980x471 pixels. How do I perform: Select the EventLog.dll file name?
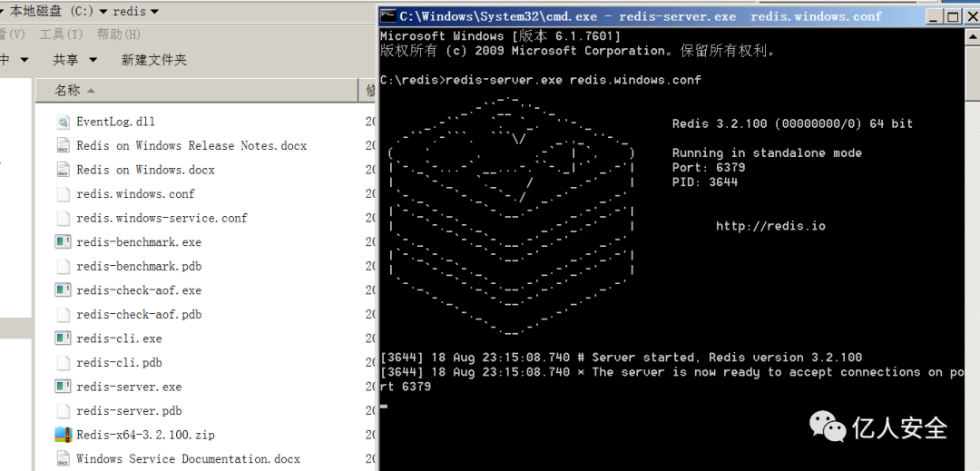tap(115, 122)
